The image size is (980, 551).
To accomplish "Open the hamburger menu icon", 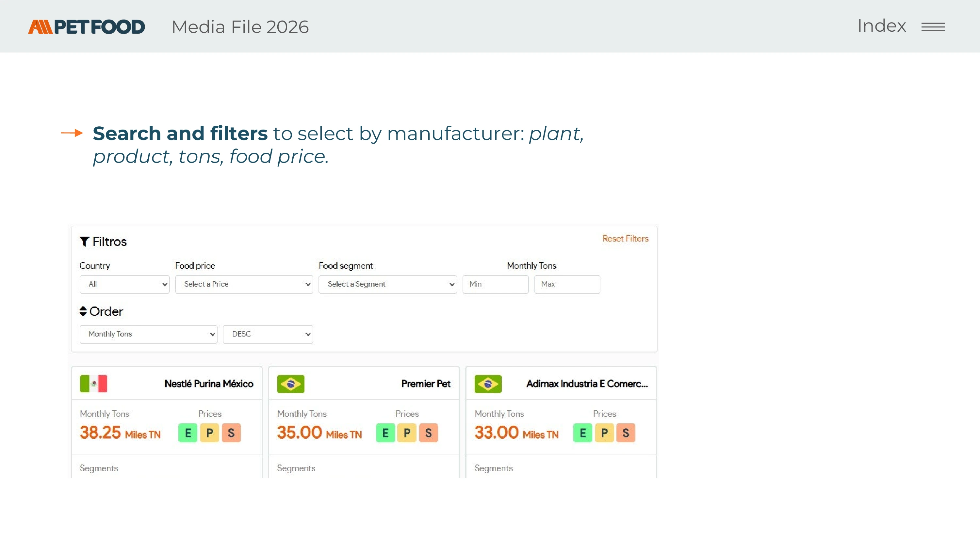I will point(932,27).
